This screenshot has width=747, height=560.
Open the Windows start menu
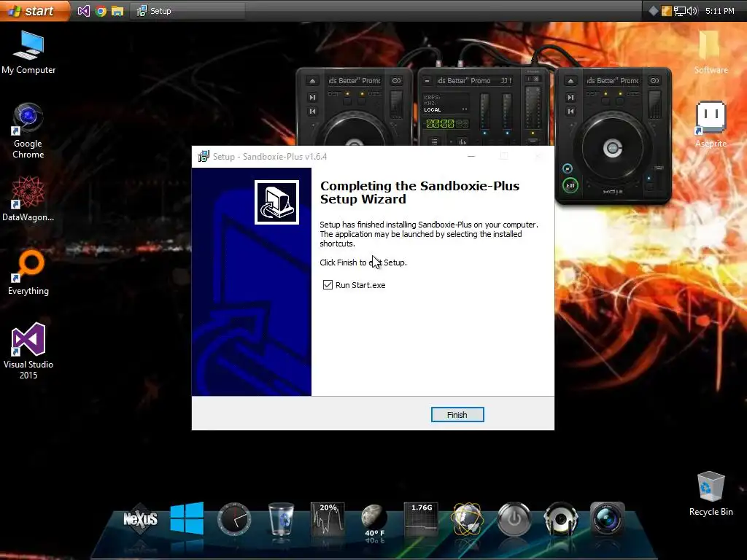pos(34,10)
